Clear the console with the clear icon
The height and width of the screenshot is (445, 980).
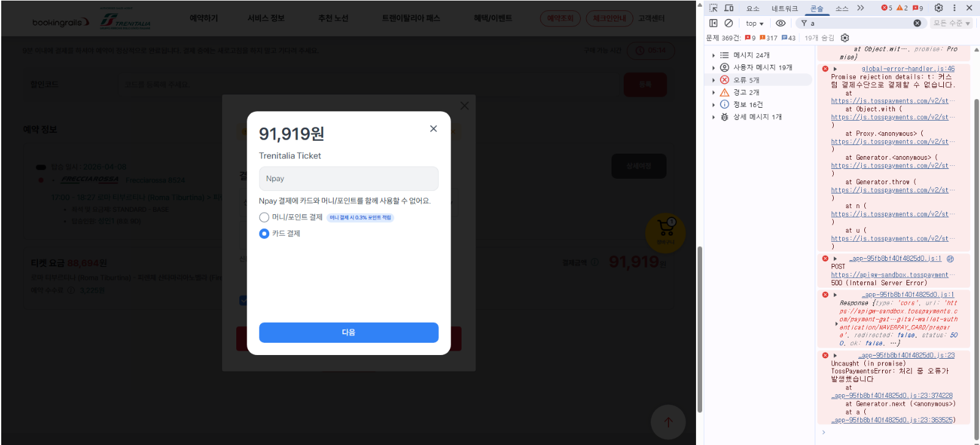(728, 23)
